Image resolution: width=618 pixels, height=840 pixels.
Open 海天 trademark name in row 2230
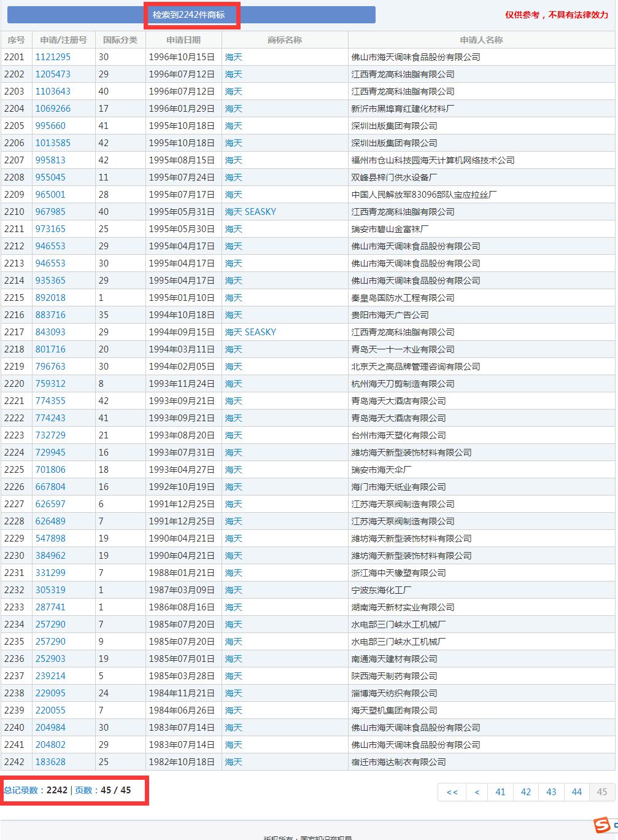click(234, 556)
